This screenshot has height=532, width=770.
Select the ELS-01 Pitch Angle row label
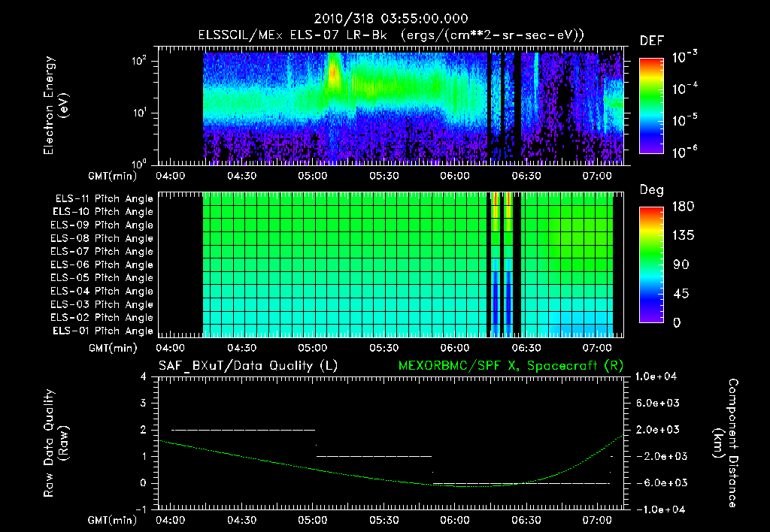(x=103, y=331)
